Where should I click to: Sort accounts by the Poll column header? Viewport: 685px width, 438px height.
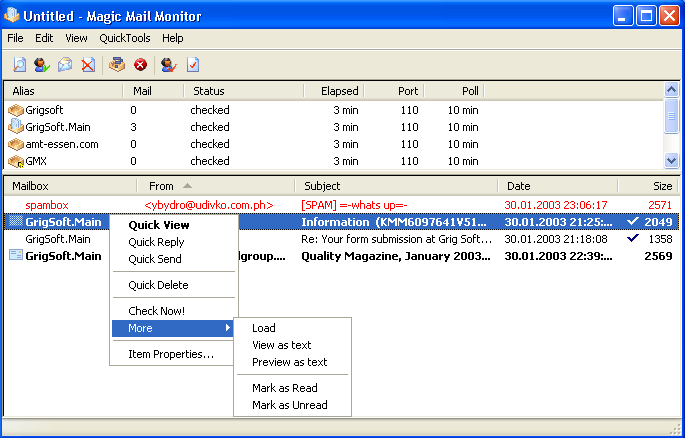pos(454,91)
